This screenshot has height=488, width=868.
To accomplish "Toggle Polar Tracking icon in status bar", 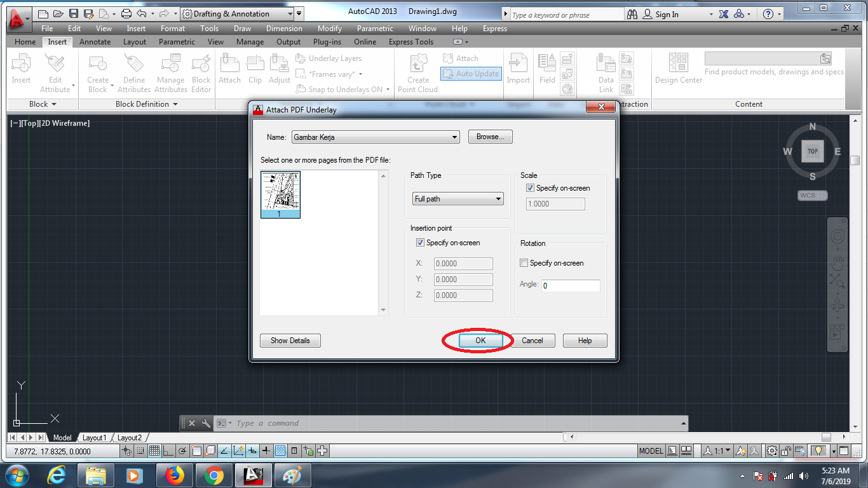I will point(182,451).
